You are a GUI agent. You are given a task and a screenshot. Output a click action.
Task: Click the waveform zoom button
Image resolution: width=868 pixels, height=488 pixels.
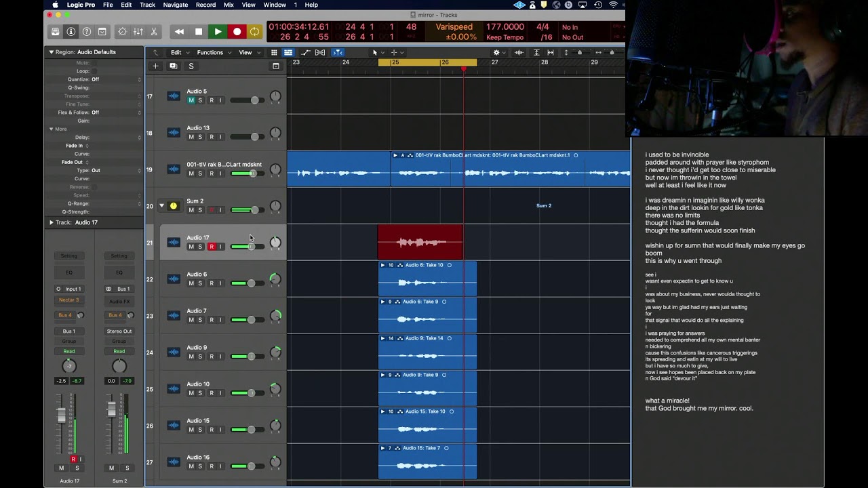click(519, 52)
